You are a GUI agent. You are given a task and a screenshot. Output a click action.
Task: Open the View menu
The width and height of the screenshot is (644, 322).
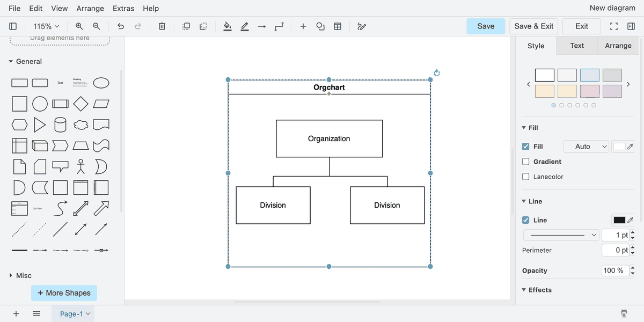click(x=60, y=8)
